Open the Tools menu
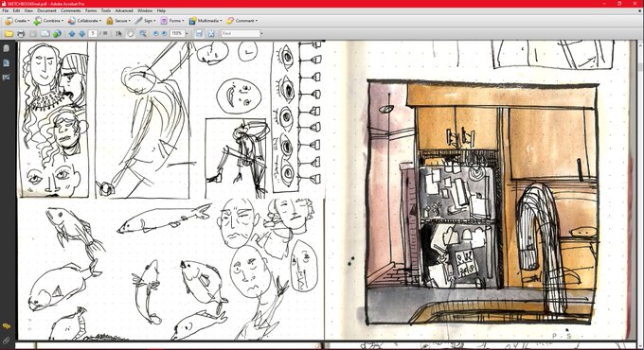 pos(106,10)
